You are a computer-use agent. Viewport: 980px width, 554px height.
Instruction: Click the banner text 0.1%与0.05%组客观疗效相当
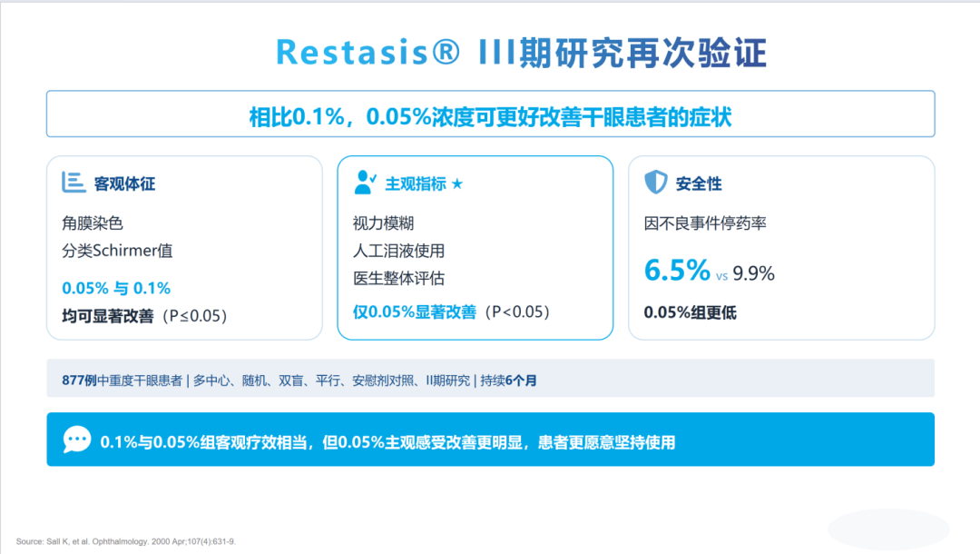click(204, 442)
